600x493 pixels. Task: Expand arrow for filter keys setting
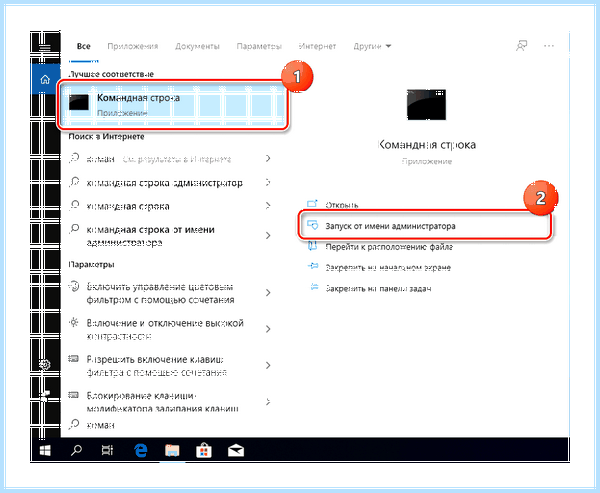(268, 366)
